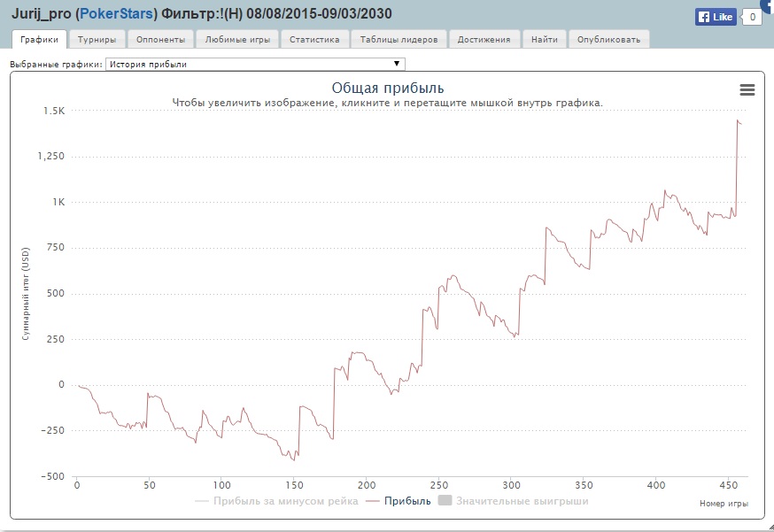Click the Значительные выигрыши grey legend swatch

point(445,501)
